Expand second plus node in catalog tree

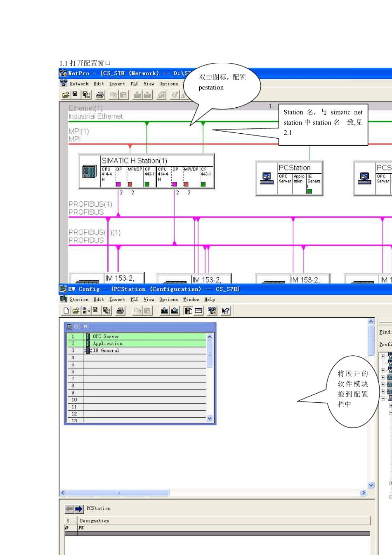[383, 370]
